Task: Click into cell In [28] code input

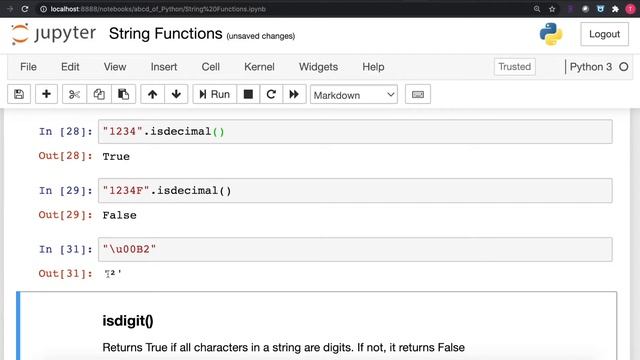Action: click(355, 131)
